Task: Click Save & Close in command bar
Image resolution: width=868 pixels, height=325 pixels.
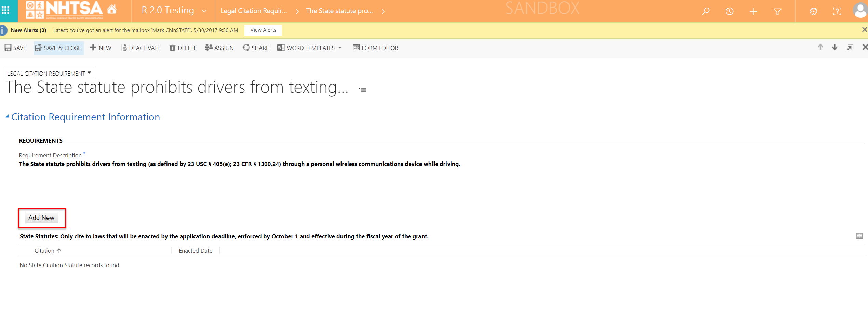Action: coord(58,48)
